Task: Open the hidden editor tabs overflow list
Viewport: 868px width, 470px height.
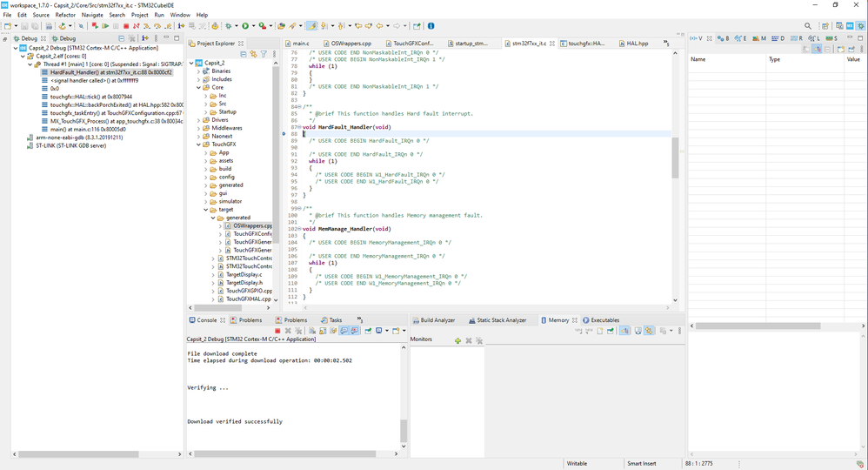Action: [x=667, y=42]
